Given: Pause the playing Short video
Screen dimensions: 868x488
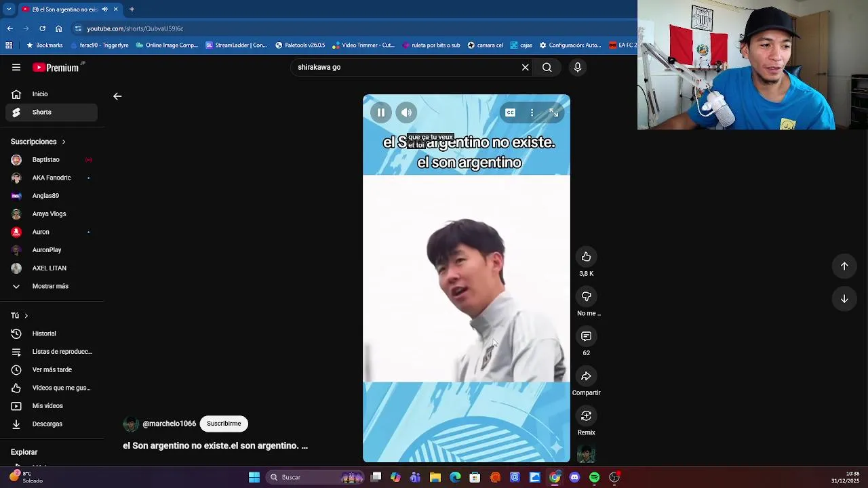Looking at the screenshot, I should click(x=381, y=113).
